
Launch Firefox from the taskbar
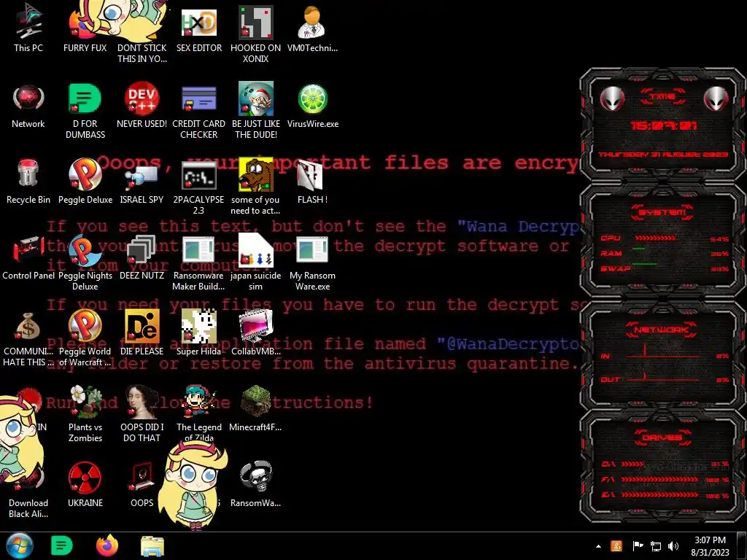tap(107, 545)
